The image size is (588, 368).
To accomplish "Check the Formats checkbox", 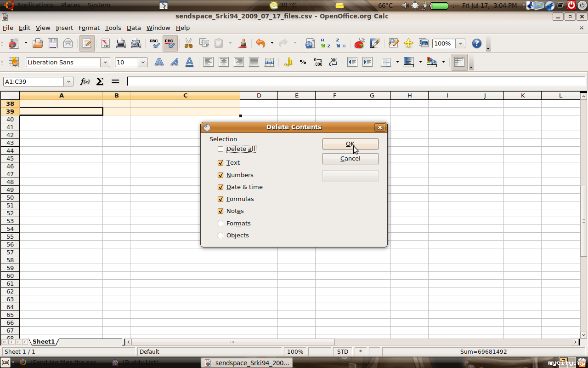I will tap(220, 224).
